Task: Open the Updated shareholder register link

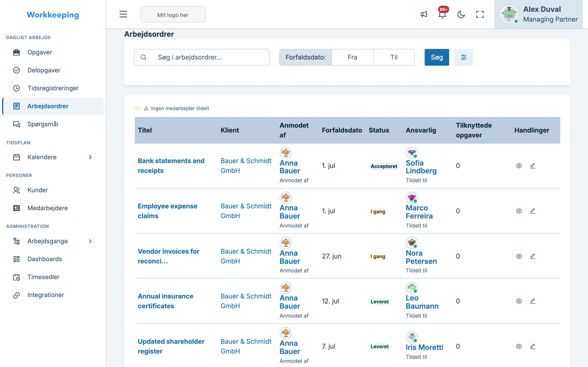Action: pos(171,346)
